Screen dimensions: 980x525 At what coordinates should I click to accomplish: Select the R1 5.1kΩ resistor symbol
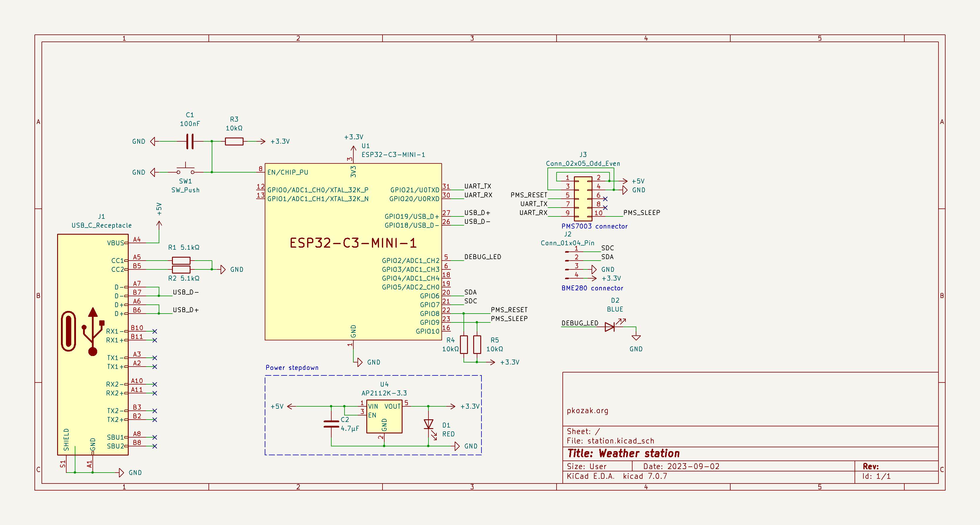(181, 261)
